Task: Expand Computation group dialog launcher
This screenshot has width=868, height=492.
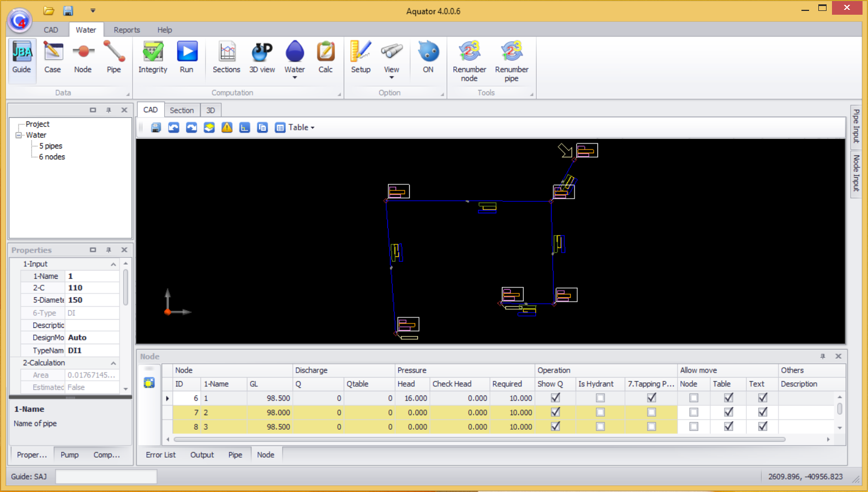Action: click(339, 94)
